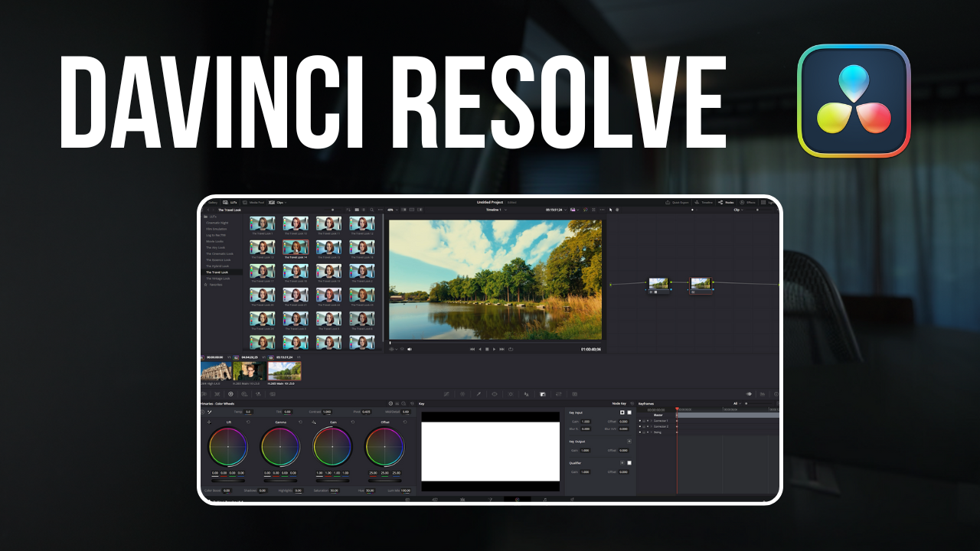Open the LUTs panel tab
The height and width of the screenshot is (551, 980).
coord(231,202)
